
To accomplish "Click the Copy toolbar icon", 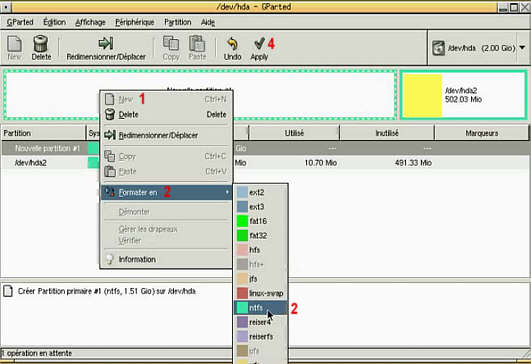I will (171, 43).
